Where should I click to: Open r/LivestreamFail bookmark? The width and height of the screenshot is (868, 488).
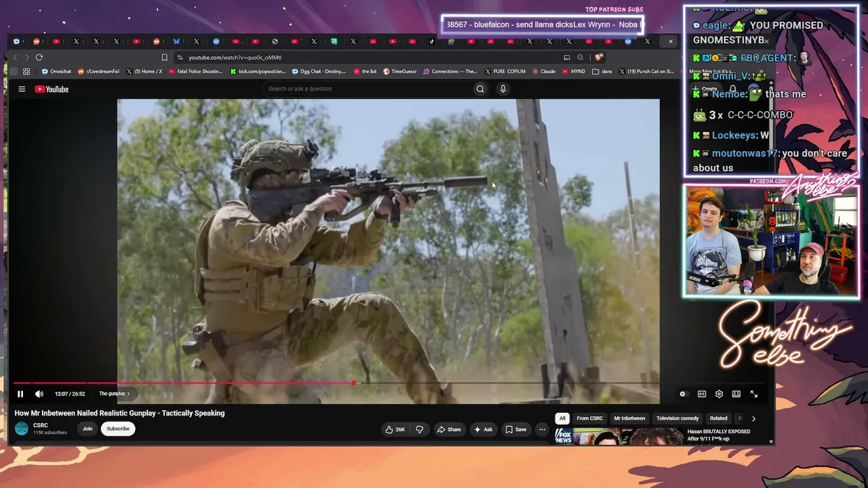pyautogui.click(x=99, y=71)
